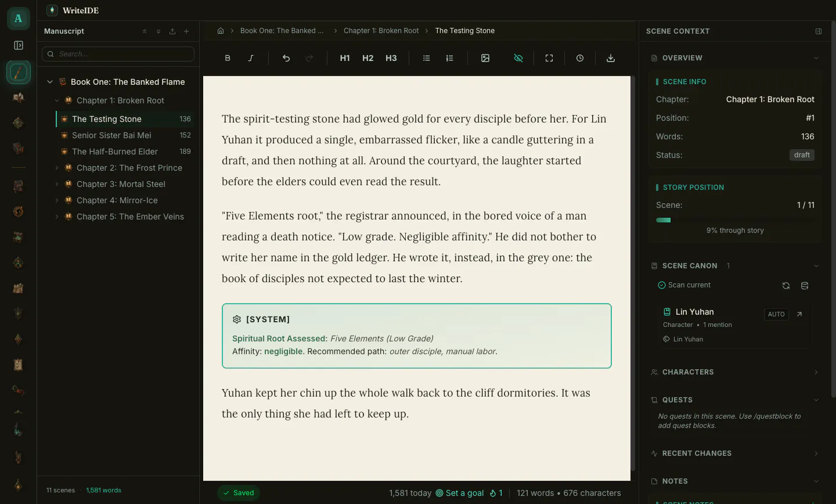The height and width of the screenshot is (504, 836).
Task: Expand Chapter 3: Mortal Steel
Action: [x=57, y=184]
